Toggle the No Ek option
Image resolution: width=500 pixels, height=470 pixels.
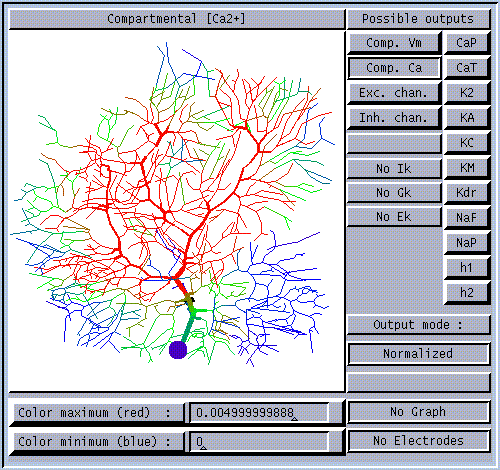point(394,217)
